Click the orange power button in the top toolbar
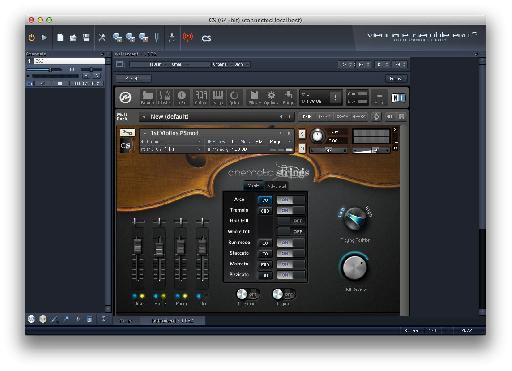 32,38
